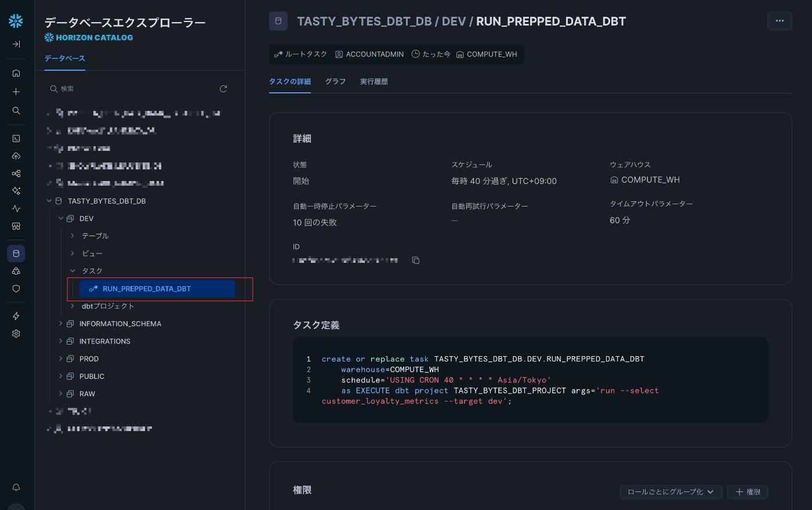Open the Projects worksheet icon in sidebar
812x510 pixels.
(x=16, y=139)
